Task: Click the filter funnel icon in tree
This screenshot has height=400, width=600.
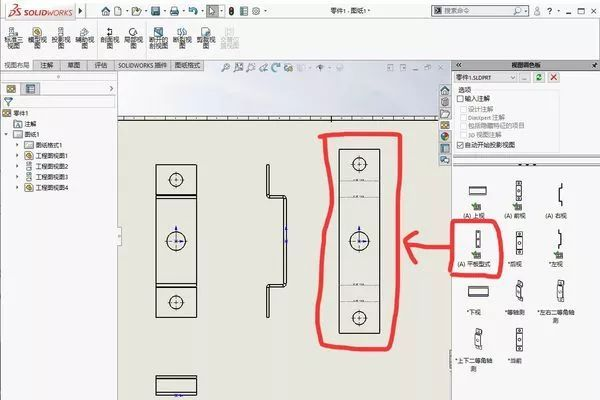Action: [8, 101]
